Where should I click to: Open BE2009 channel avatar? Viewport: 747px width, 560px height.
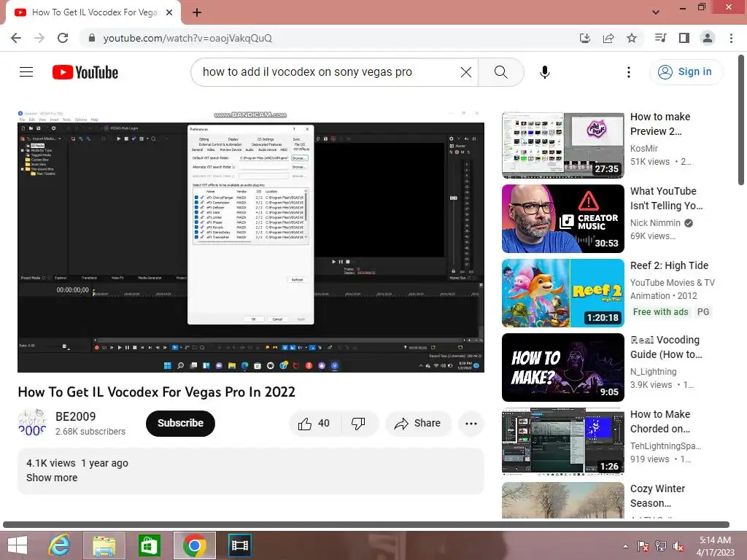click(32, 421)
